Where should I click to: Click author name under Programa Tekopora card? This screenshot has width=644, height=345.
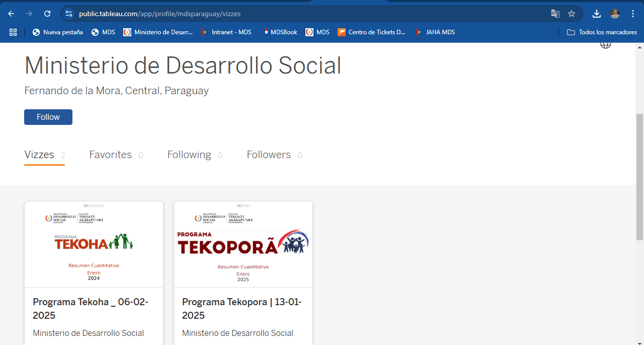pos(237,333)
